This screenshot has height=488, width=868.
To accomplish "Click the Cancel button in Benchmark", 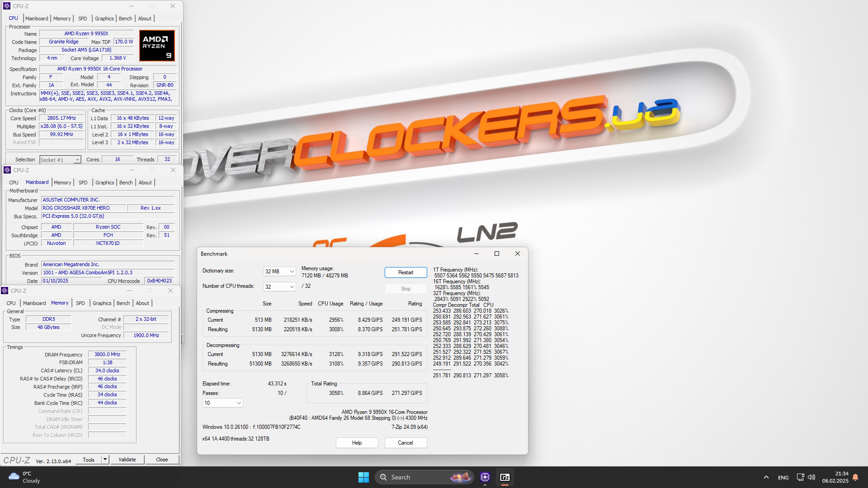I will (406, 442).
